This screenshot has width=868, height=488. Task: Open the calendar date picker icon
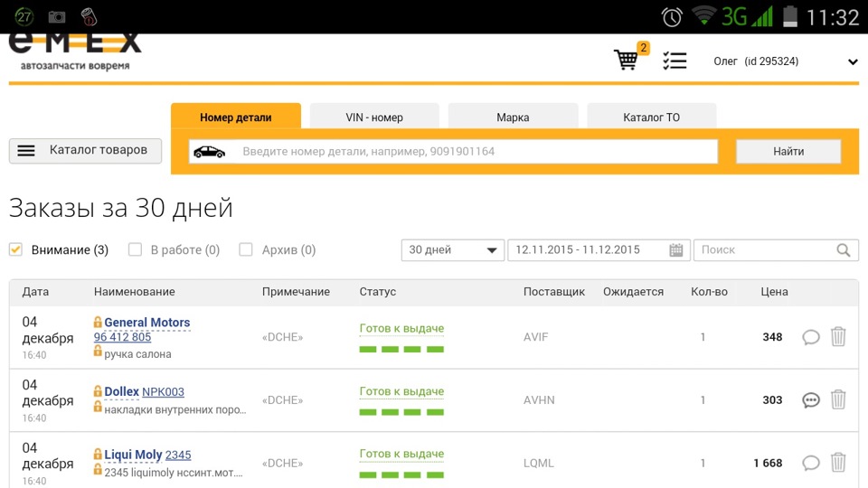click(676, 250)
